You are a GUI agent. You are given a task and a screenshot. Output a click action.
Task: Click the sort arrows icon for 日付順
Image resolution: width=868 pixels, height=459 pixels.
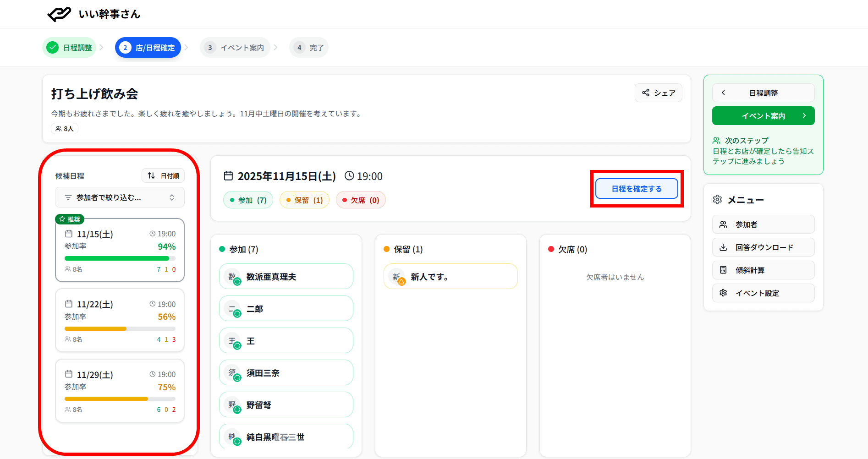tap(151, 175)
